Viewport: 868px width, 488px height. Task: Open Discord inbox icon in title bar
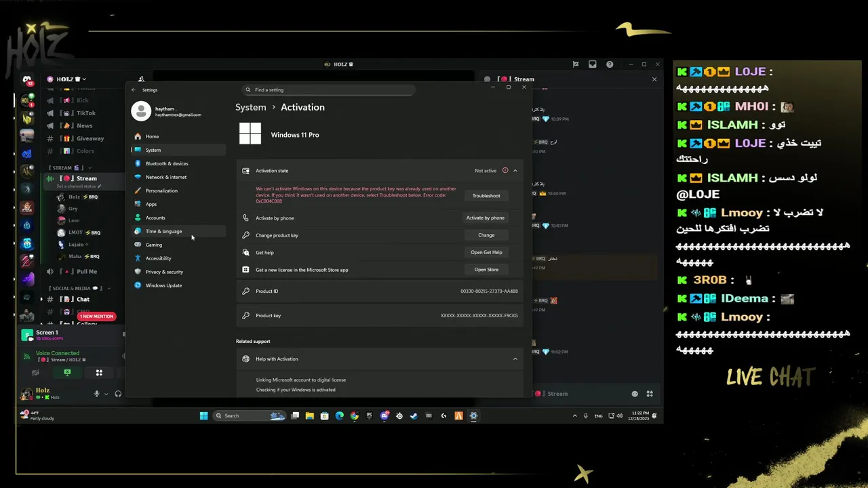click(593, 64)
